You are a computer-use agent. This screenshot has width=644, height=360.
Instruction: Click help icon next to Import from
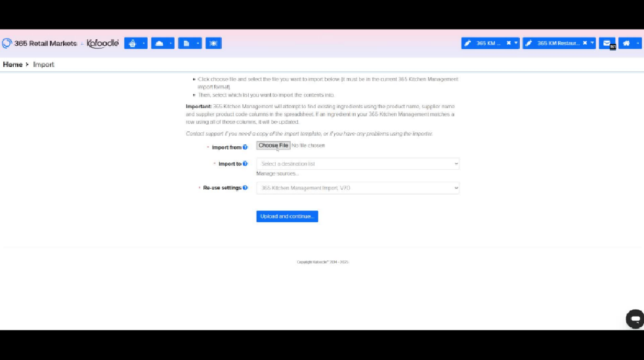click(246, 148)
